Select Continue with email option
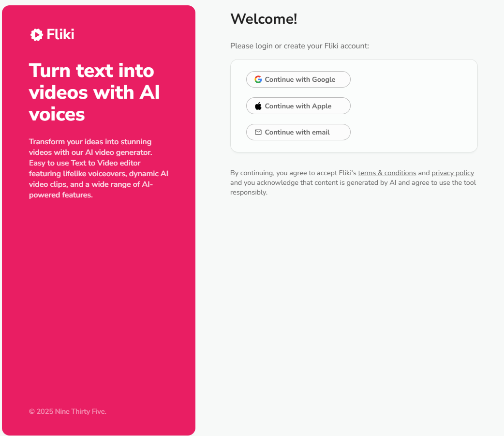504x436 pixels. click(x=298, y=132)
